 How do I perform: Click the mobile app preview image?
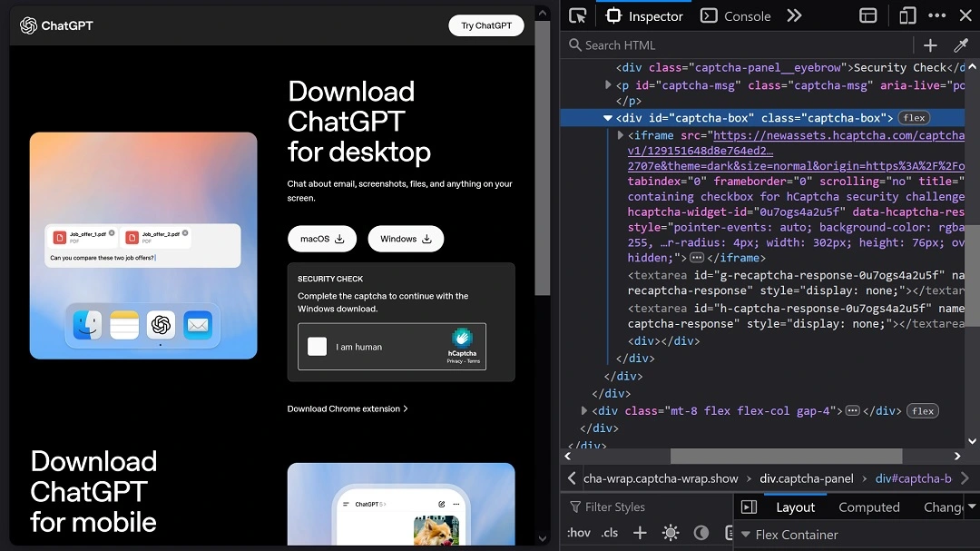[x=401, y=504]
